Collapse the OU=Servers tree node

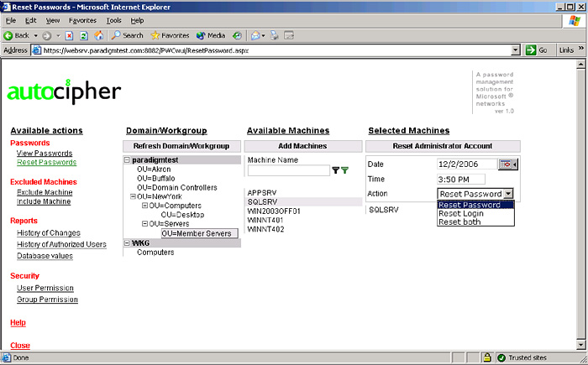point(144,224)
